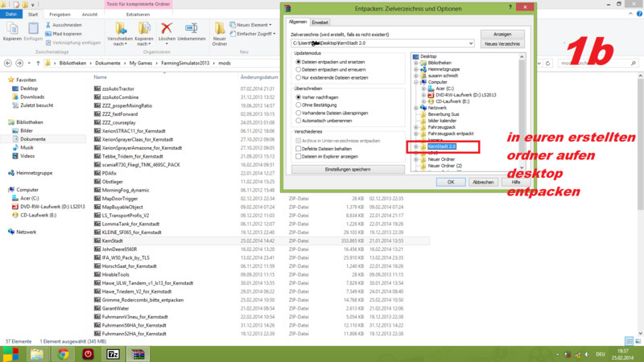644x362 pixels.
Task: Select KernStadt 2.0 folder in tree
Action: [x=441, y=147]
